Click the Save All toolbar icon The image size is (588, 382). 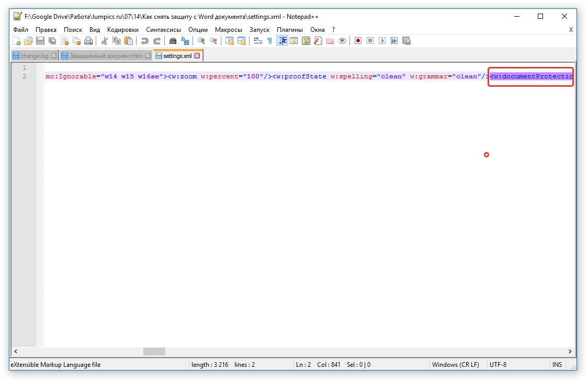tap(52, 41)
